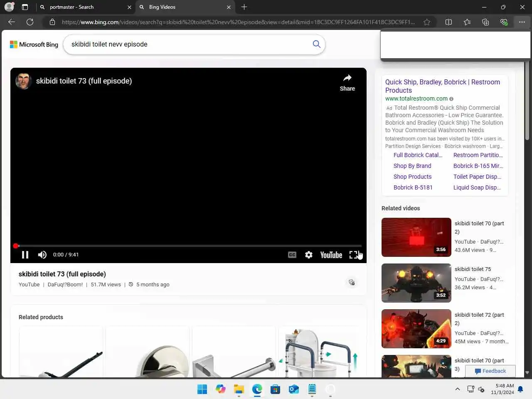Viewport: 532px width, 399px height.
Task: Open the Windows Start menu
Action: click(x=202, y=389)
